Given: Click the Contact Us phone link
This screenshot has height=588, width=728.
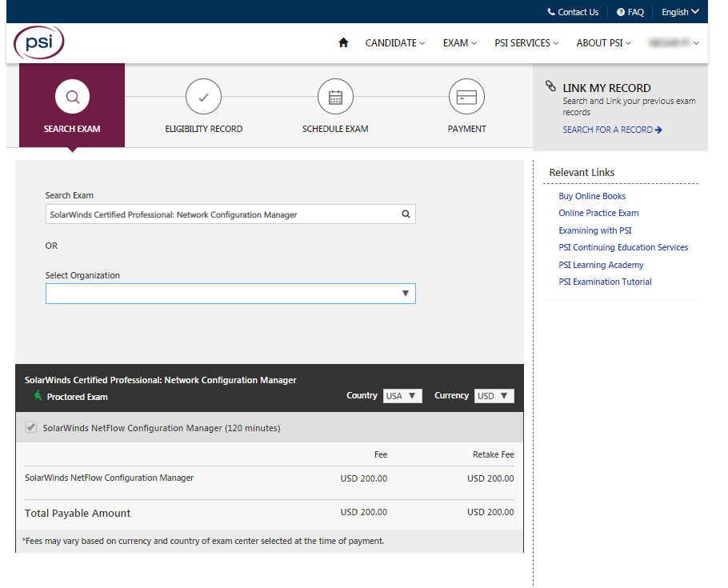Looking at the screenshot, I should [573, 12].
